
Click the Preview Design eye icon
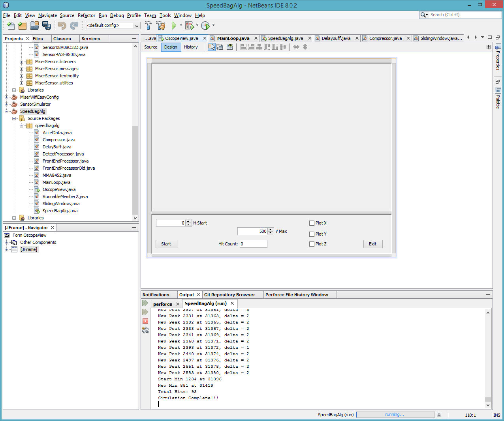pyautogui.click(x=230, y=47)
